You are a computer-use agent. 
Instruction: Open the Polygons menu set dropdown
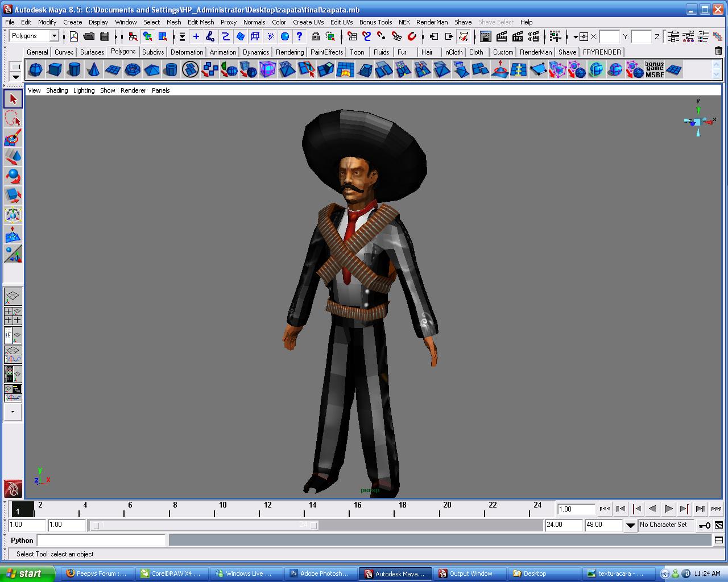(54, 36)
